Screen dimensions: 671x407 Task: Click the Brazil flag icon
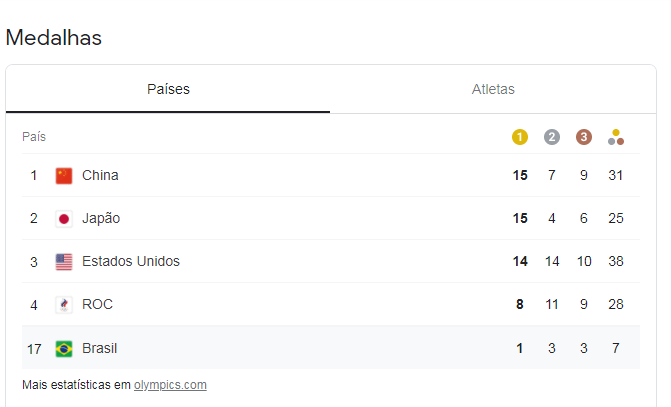64,349
